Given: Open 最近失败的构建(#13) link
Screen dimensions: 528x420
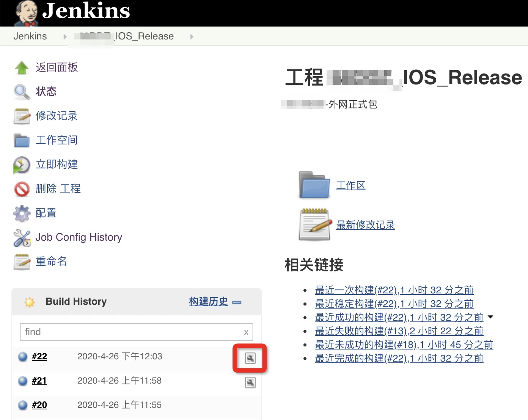Looking at the screenshot, I should pyautogui.click(x=399, y=331).
